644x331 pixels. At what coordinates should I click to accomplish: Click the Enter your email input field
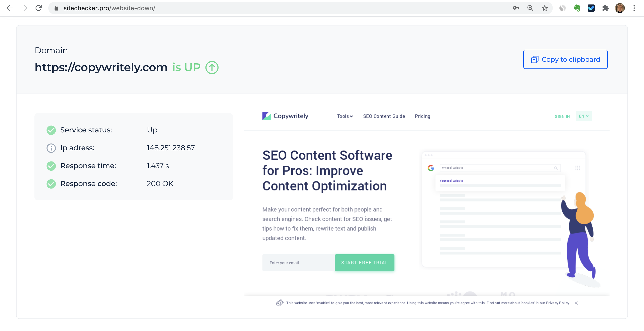pyautogui.click(x=298, y=263)
